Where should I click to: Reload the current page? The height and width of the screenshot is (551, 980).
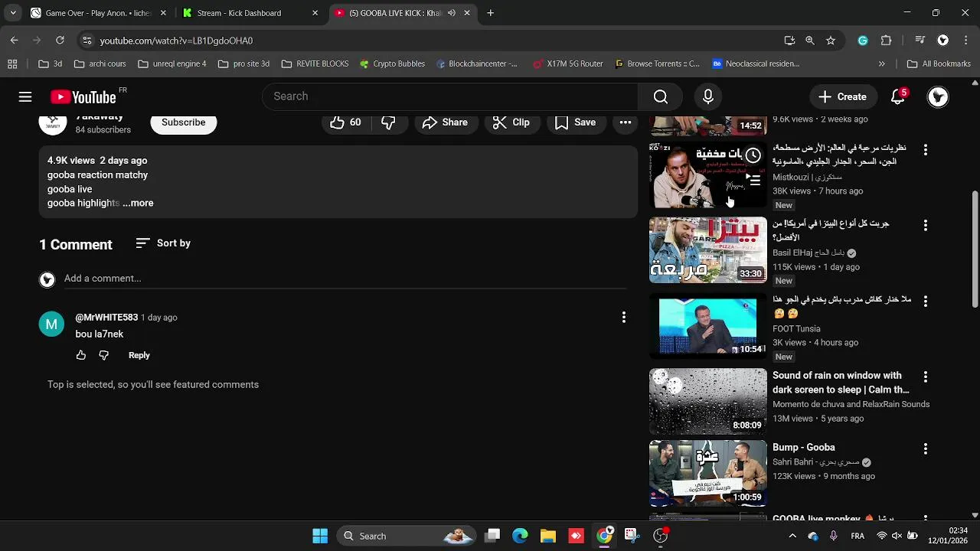click(x=60, y=41)
